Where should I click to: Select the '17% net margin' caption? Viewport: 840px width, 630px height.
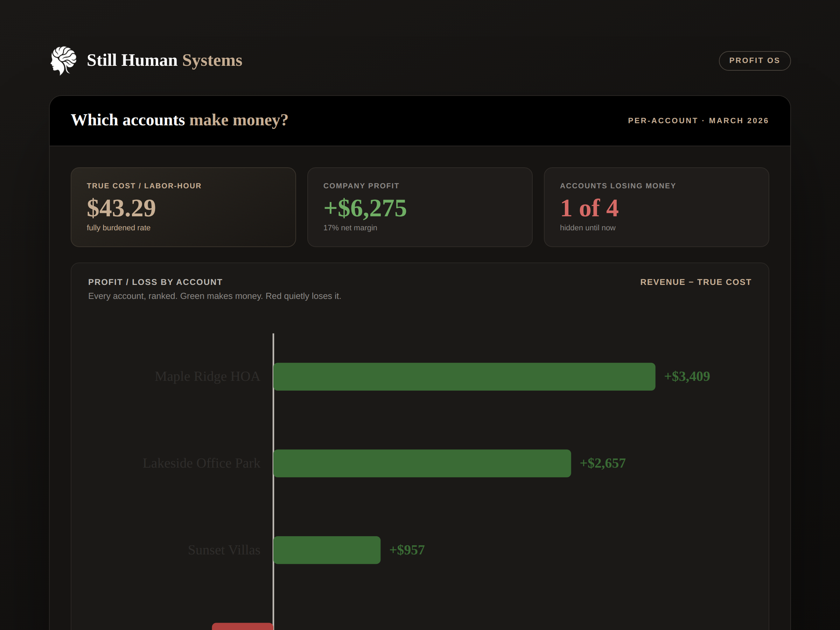click(350, 228)
